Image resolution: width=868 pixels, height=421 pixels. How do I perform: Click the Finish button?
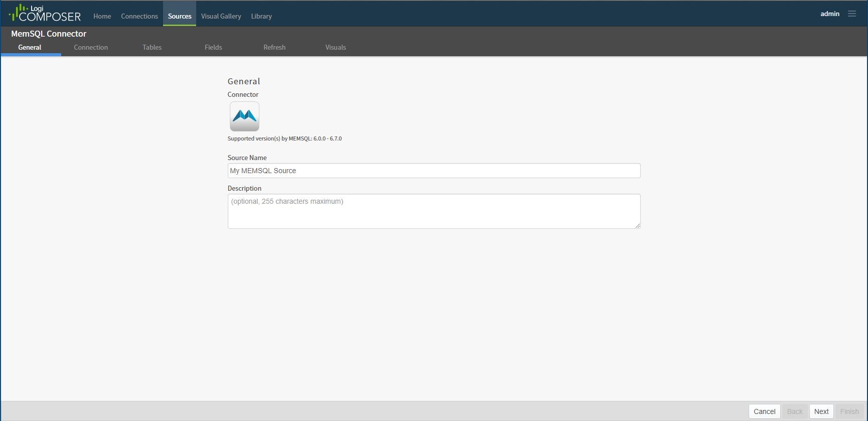pyautogui.click(x=849, y=411)
